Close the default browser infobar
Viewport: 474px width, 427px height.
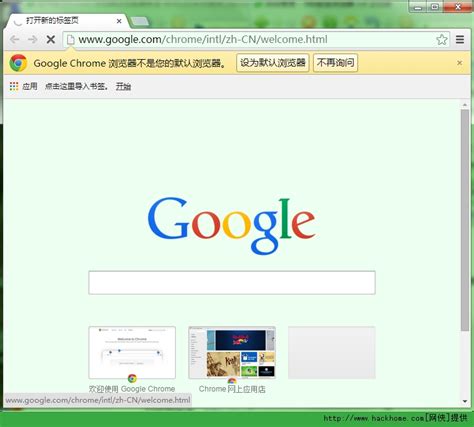tap(459, 63)
